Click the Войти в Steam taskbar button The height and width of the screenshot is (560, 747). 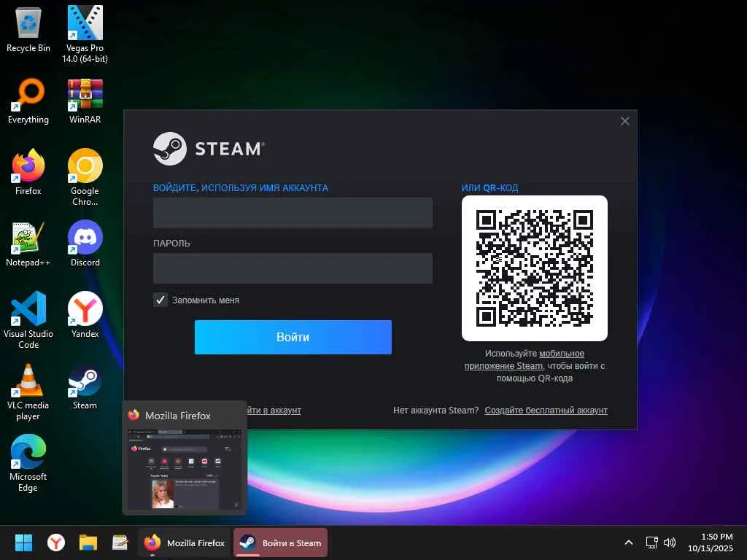(x=280, y=542)
